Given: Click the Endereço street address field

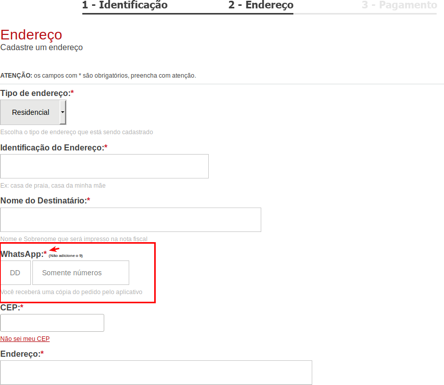Looking at the screenshot, I should tap(156, 372).
